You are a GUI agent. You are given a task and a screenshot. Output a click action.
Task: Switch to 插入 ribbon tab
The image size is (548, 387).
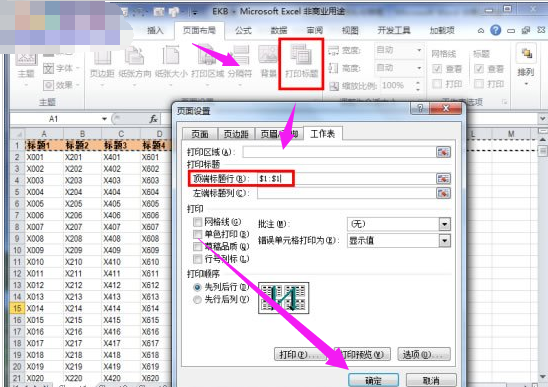155,31
